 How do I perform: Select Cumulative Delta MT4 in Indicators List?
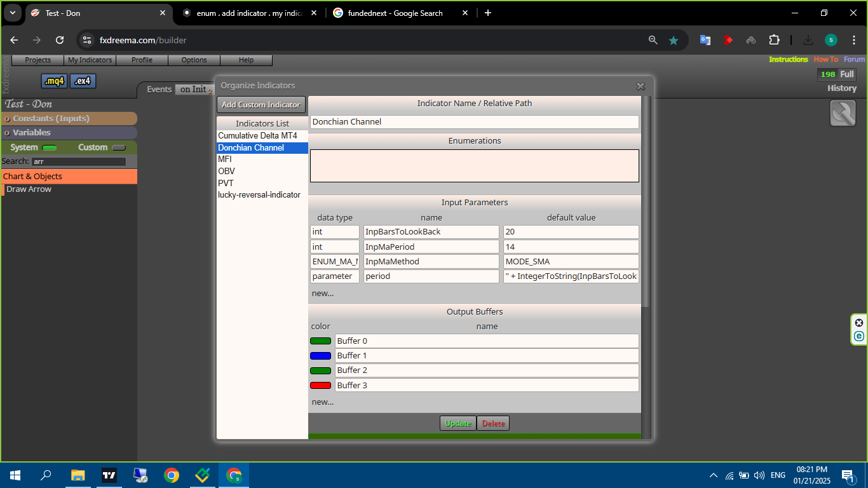click(262, 136)
